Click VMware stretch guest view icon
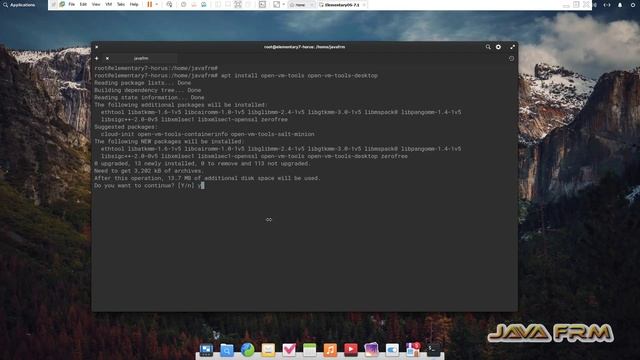The height and width of the screenshot is (360, 640). [276, 4]
